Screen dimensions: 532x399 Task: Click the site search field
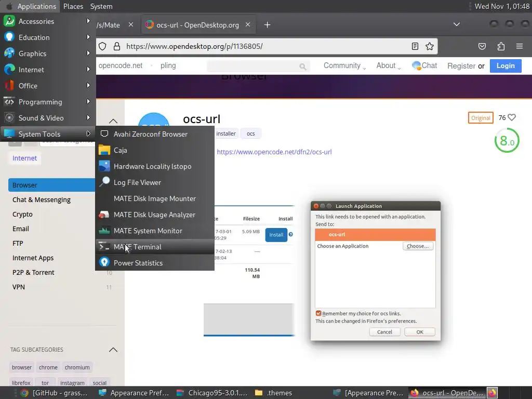pos(258,66)
